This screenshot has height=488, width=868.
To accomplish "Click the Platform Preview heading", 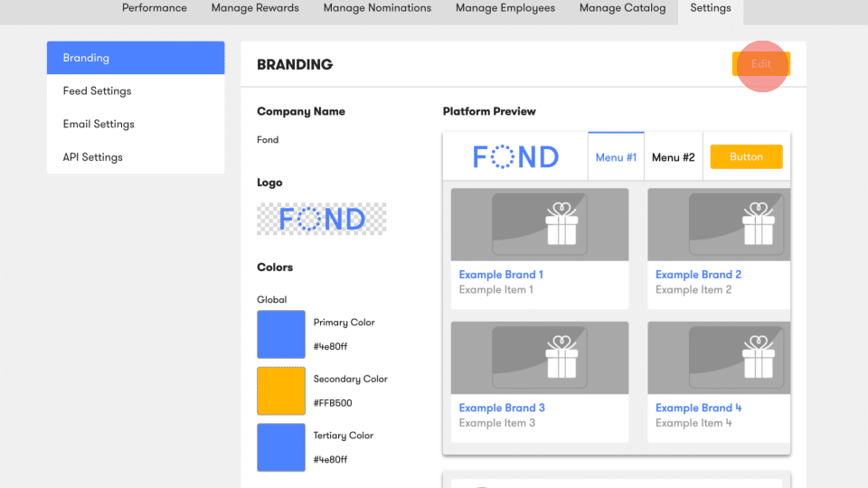I will [489, 111].
